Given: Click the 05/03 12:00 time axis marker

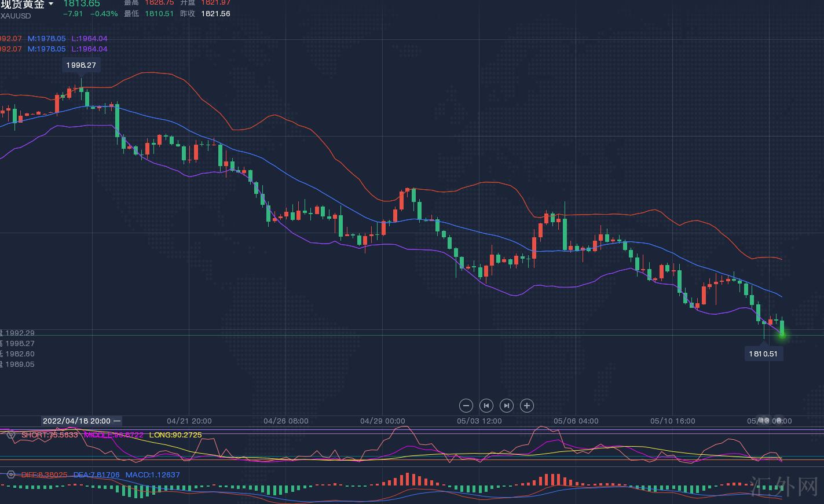Looking at the screenshot, I should pos(479,421).
